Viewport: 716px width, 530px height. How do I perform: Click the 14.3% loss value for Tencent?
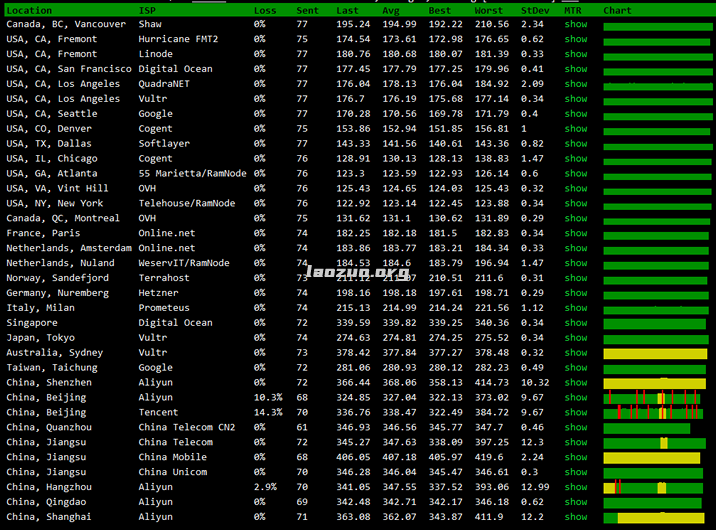268,412
